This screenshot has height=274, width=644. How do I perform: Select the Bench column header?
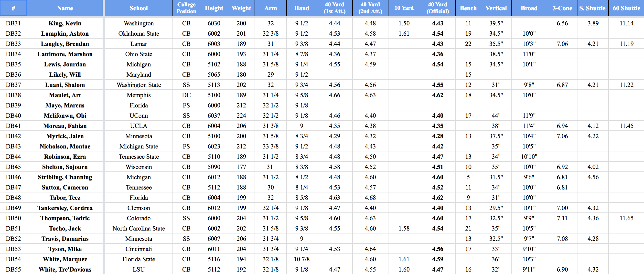468,8
